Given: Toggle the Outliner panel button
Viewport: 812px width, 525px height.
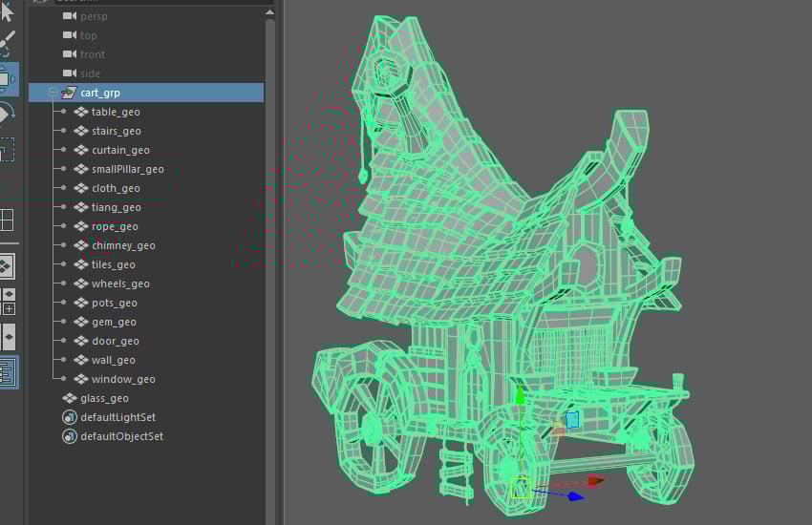Looking at the screenshot, I should coord(8,371).
